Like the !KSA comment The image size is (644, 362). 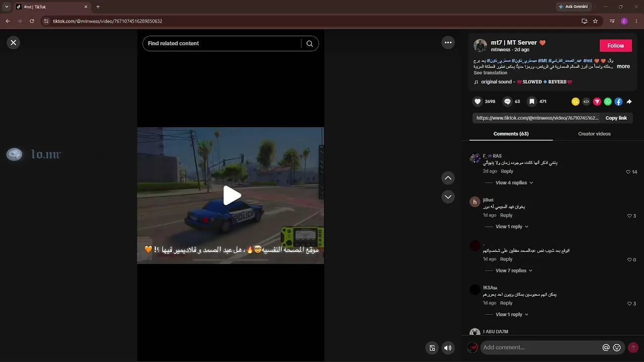pyautogui.click(x=629, y=304)
